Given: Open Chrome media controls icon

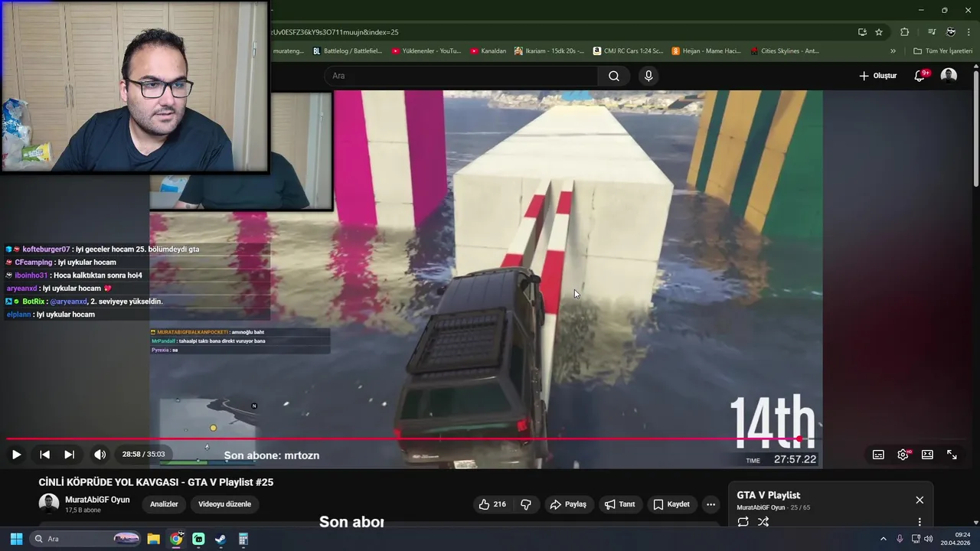Looking at the screenshot, I should (932, 32).
